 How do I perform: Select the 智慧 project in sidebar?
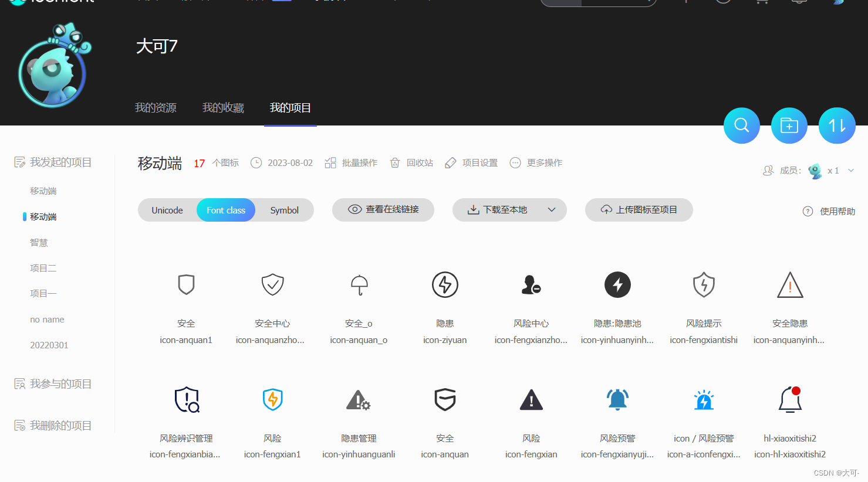[x=39, y=242]
